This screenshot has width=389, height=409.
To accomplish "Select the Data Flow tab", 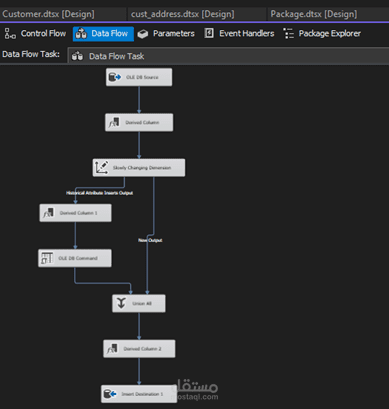I will pos(103,34).
